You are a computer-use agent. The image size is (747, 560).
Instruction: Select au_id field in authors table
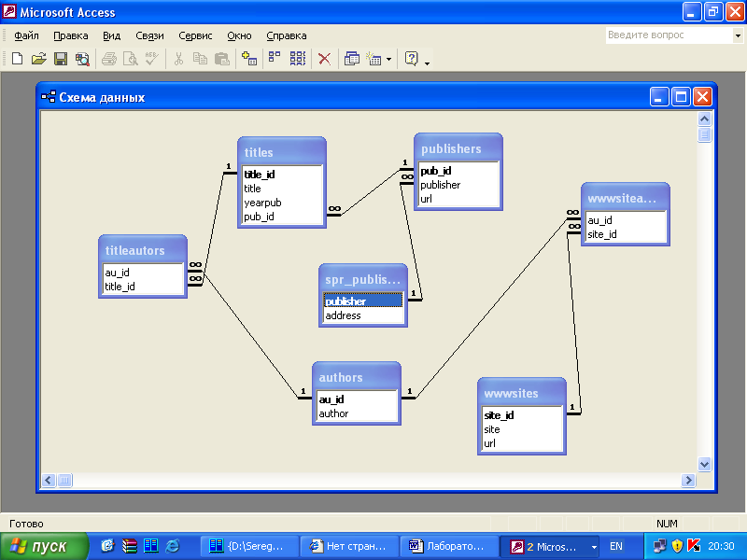click(x=357, y=399)
